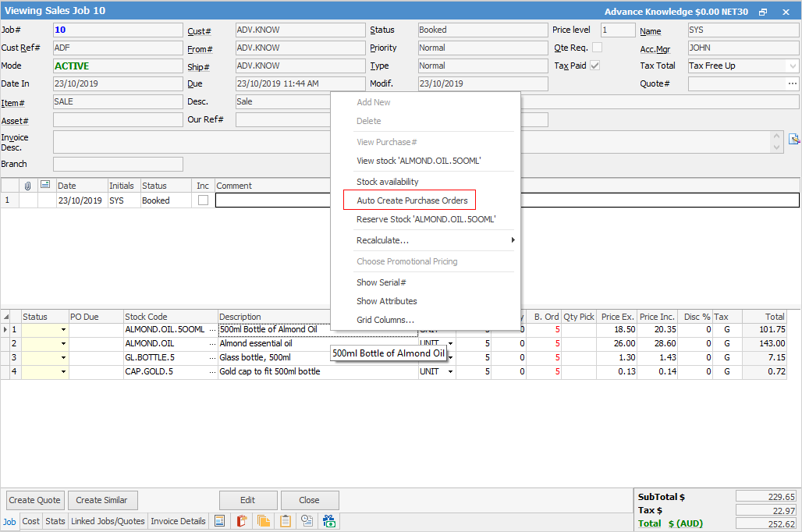Select the orange copy documents icon
The image size is (802, 532).
click(x=263, y=520)
